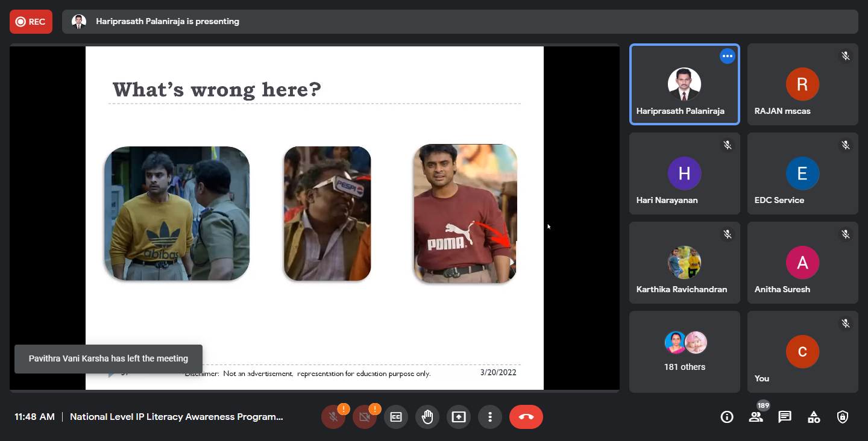Viewport: 868px width, 441px height.
Task: Click the 189 participant count badge
Action: pos(764,405)
